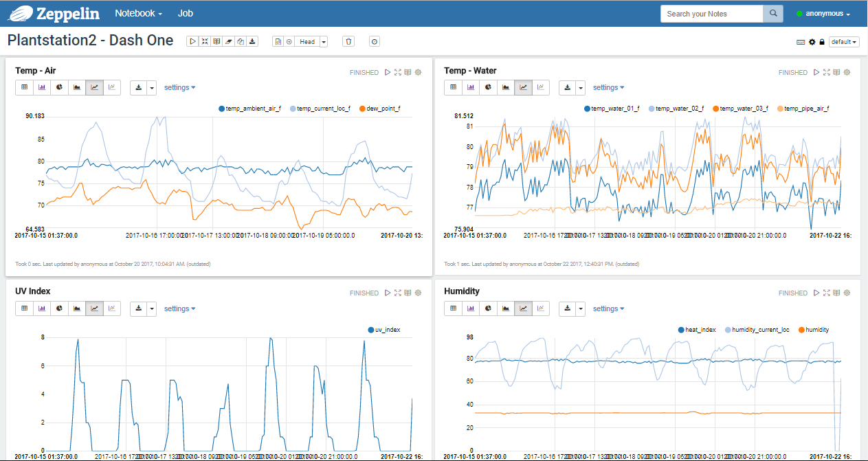Expand settings in Temp - Water paragraph
Image resolution: width=868 pixels, height=461 pixels.
(608, 87)
